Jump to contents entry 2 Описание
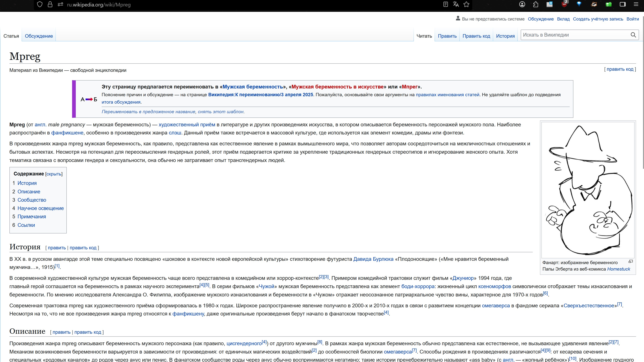Screen dimensions: 644x362 pos(29,192)
